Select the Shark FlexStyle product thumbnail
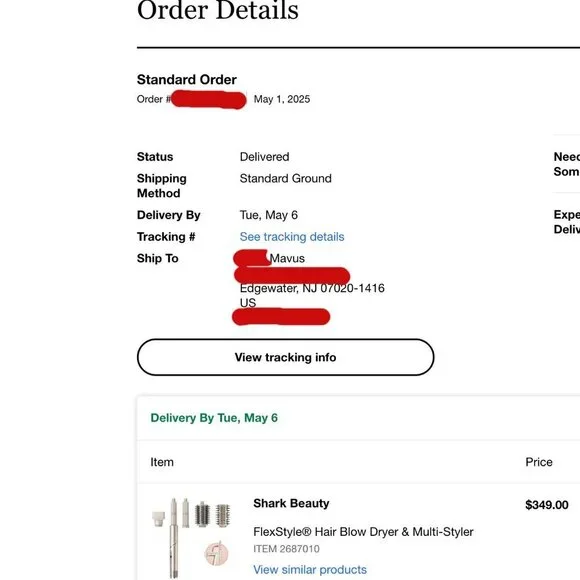 tap(192, 538)
